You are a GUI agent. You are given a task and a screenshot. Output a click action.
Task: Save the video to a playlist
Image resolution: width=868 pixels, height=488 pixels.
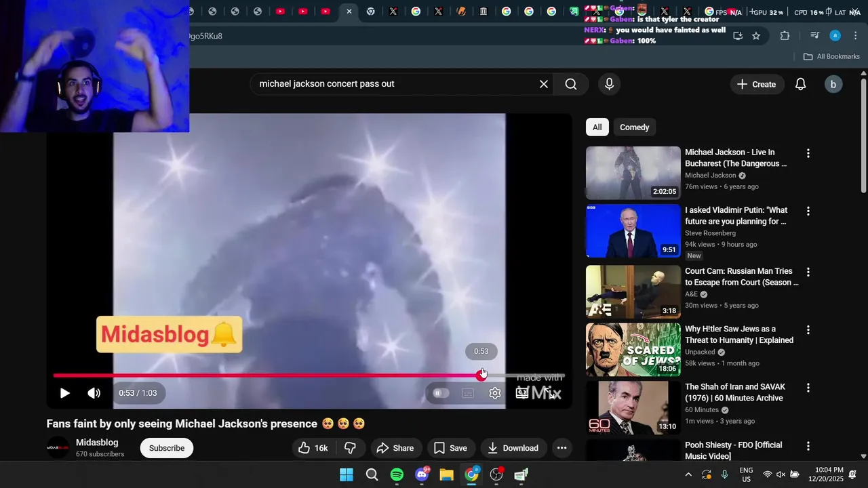450,448
